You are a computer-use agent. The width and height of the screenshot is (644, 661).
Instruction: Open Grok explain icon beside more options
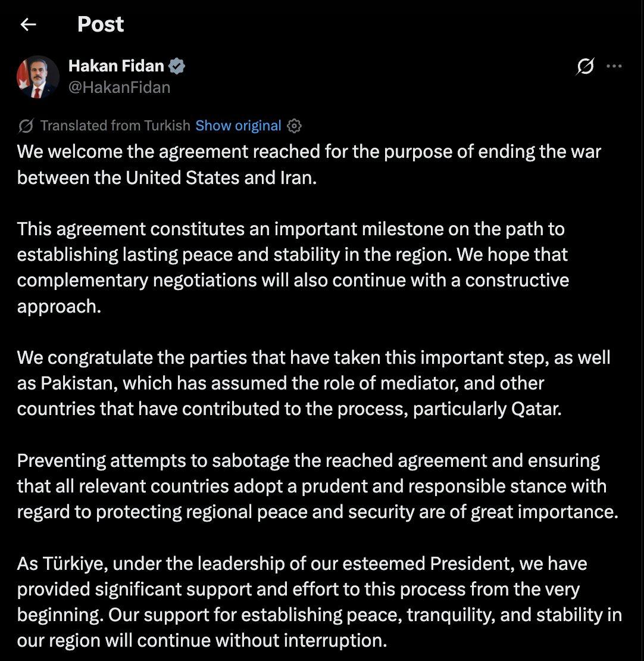tap(585, 66)
